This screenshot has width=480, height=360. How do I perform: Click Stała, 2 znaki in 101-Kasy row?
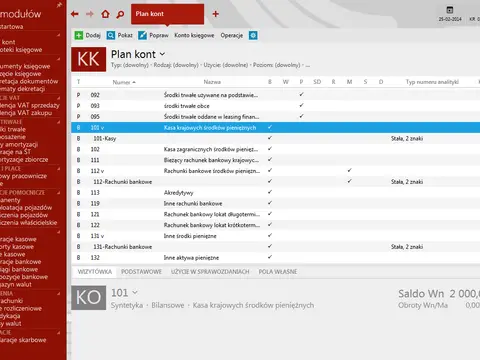click(407, 138)
